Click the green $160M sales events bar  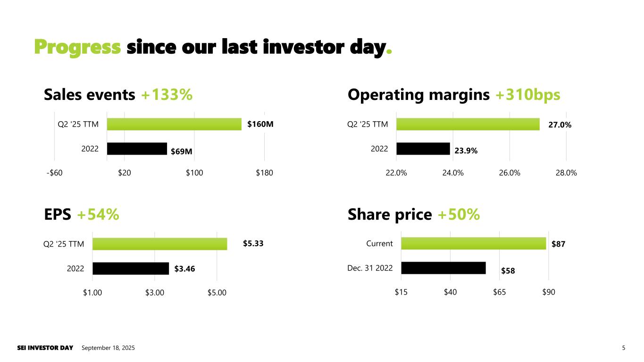(174, 124)
